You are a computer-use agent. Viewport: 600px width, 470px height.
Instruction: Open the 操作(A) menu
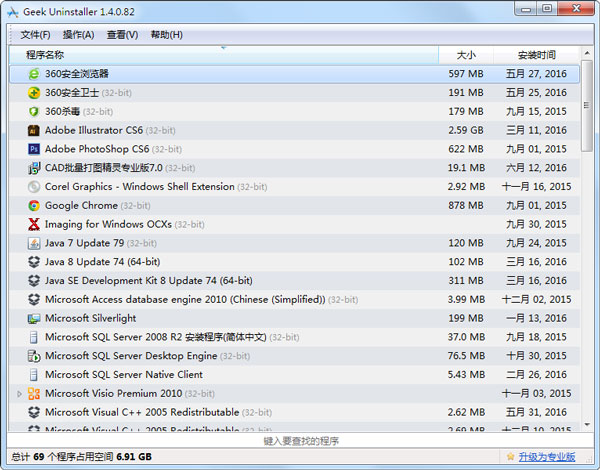point(78,35)
